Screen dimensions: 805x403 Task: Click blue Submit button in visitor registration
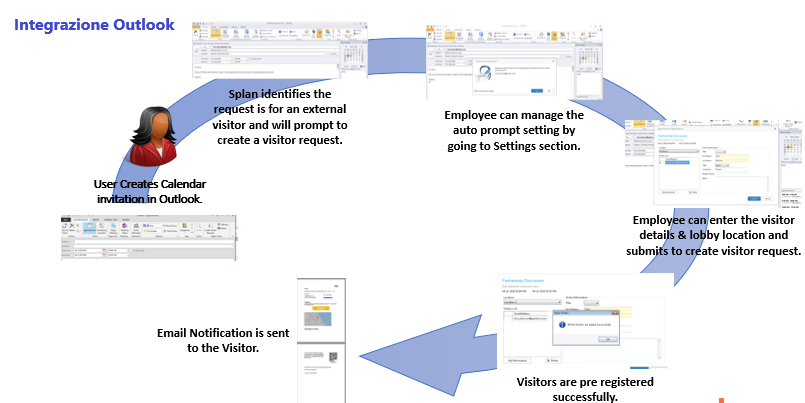[754, 199]
